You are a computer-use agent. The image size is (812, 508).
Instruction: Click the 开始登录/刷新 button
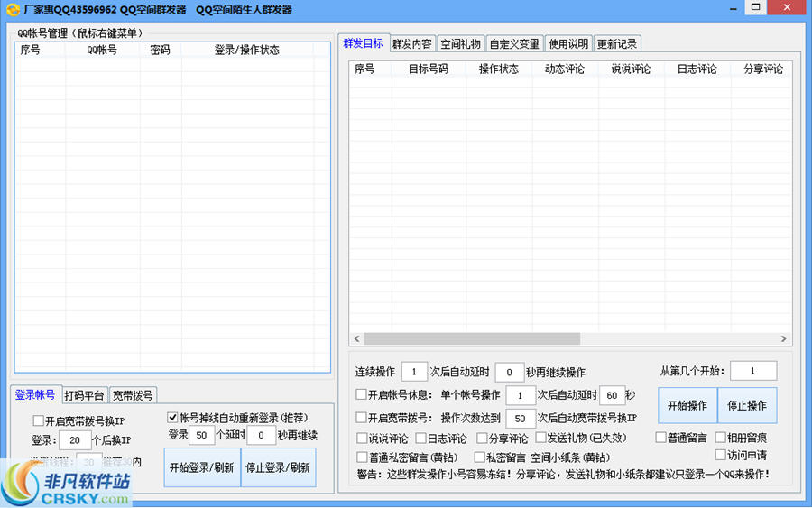click(x=202, y=467)
